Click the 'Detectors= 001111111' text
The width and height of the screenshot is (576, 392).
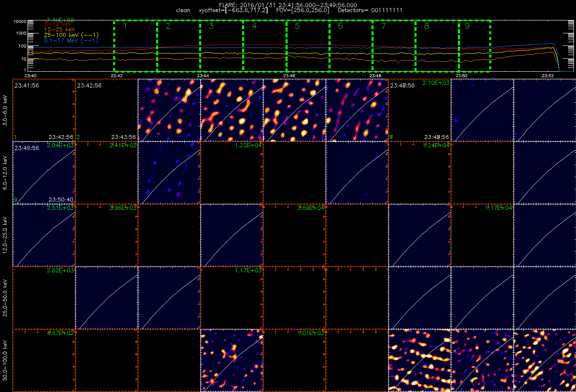pyautogui.click(x=370, y=10)
